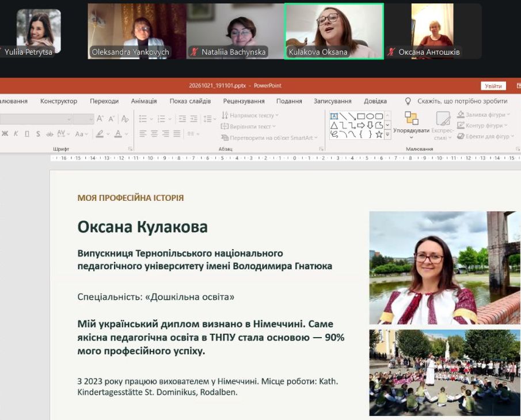521x420 pixels.
Task: Select the right block arrow shape
Action: pyautogui.click(x=361, y=125)
